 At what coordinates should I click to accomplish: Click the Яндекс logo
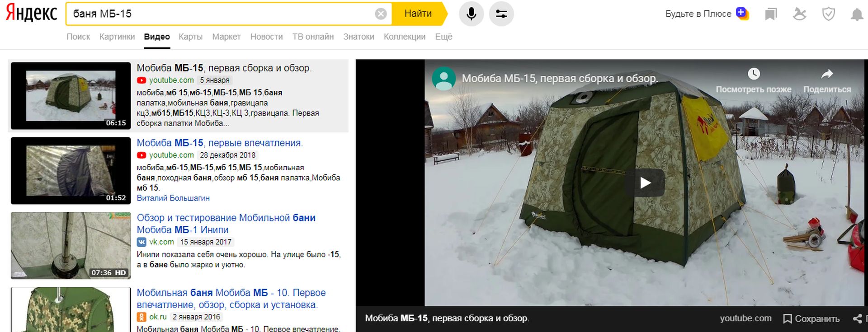[31, 14]
